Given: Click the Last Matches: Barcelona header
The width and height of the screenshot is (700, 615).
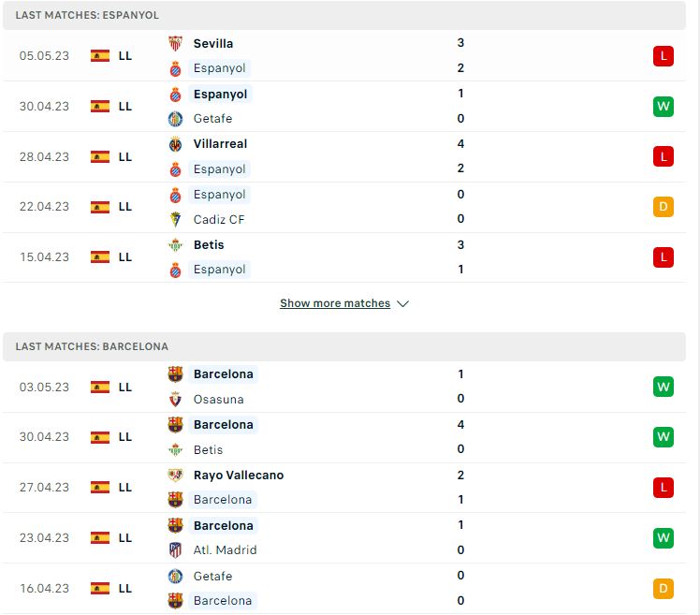Looking at the screenshot, I should pos(344,346).
